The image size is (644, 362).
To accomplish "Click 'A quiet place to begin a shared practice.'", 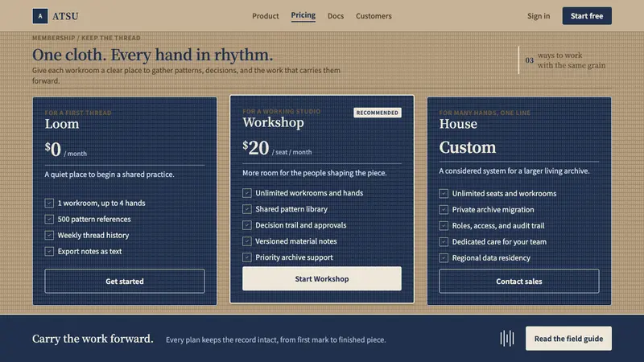I will click(x=109, y=175).
